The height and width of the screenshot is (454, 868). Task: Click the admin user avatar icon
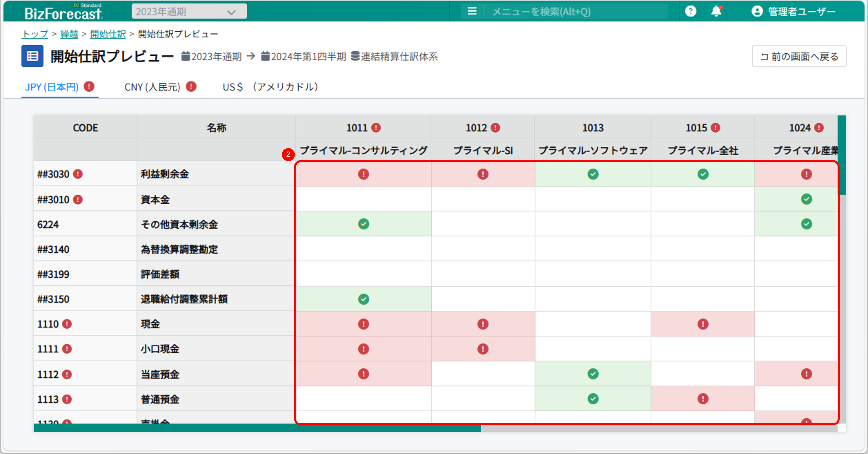(757, 11)
